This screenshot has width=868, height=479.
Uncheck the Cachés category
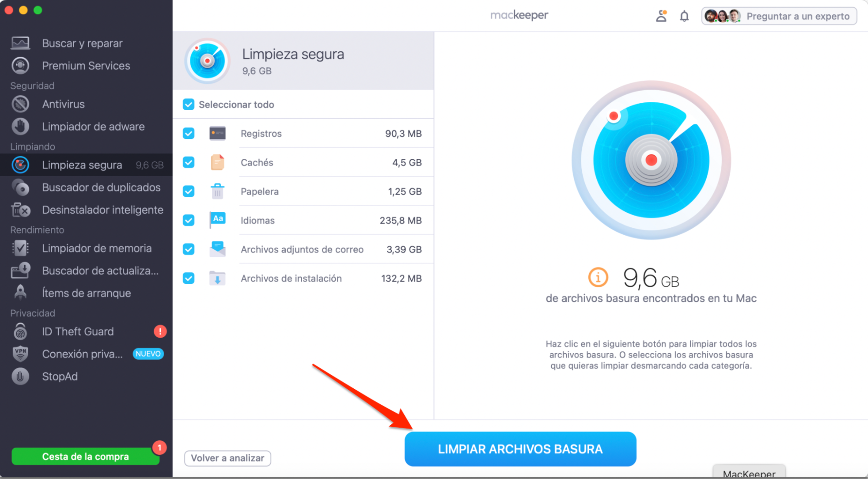[188, 162]
